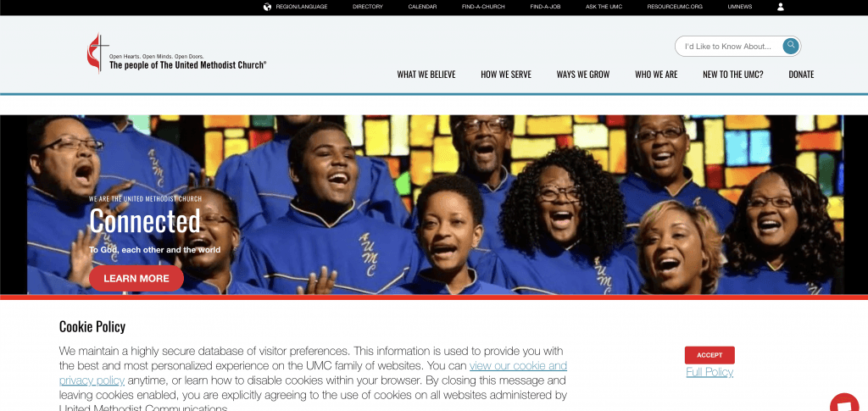Open New to the UMC? menu
The width and height of the screenshot is (868, 411).
[733, 74]
